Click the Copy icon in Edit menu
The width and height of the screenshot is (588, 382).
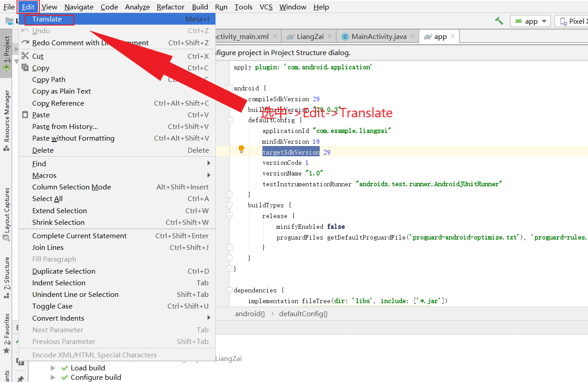pos(25,68)
